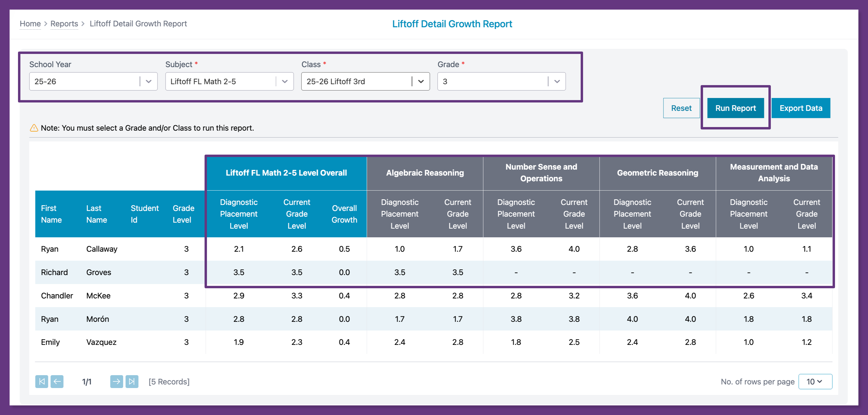Jump to the last page of results
868x415 pixels.
click(x=132, y=381)
